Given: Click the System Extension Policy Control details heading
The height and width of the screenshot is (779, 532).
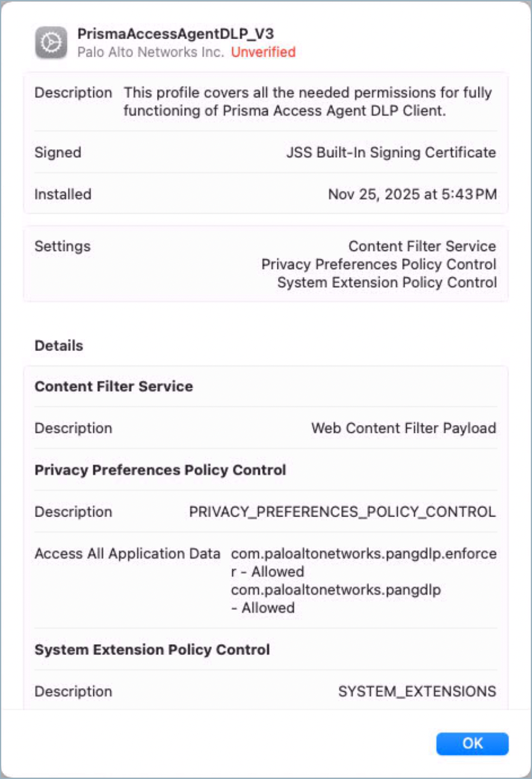Looking at the screenshot, I should (152, 650).
